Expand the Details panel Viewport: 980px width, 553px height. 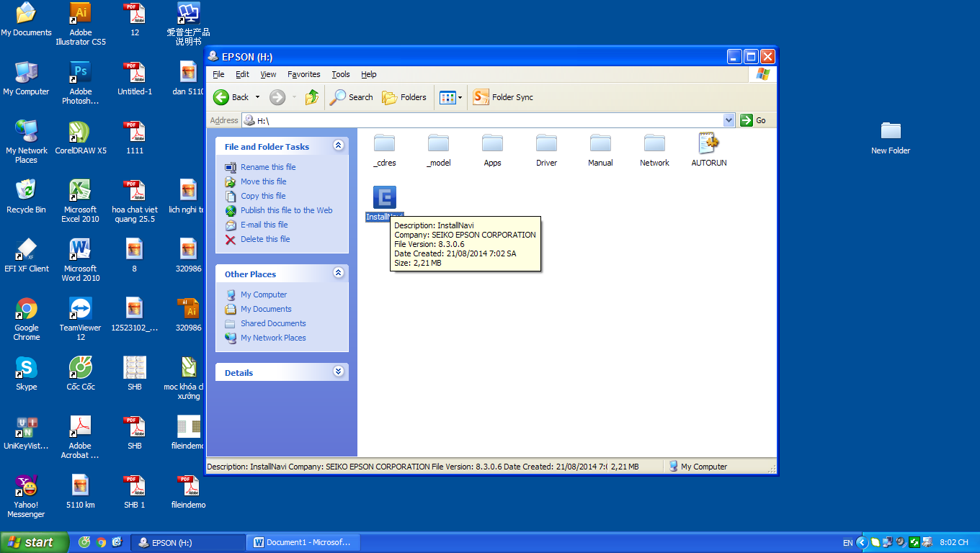click(339, 372)
